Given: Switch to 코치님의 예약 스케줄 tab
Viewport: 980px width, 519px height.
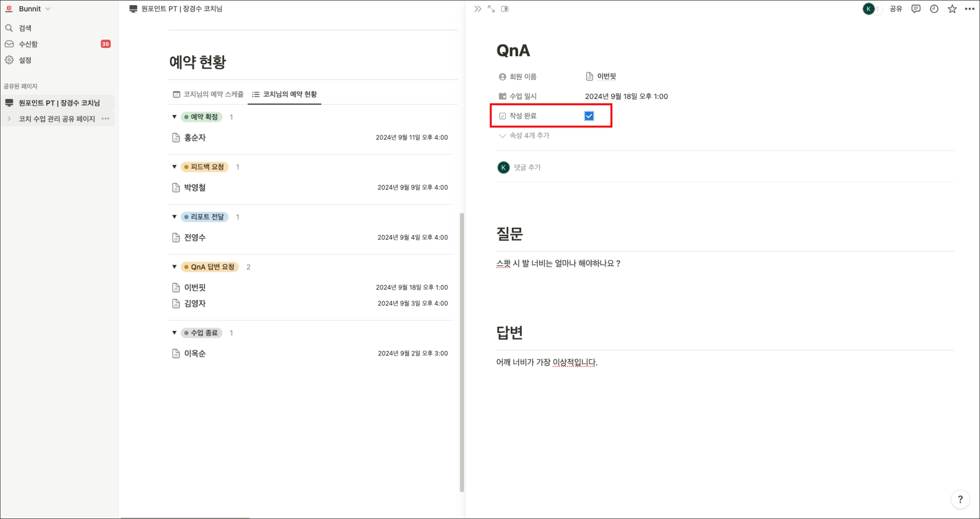Looking at the screenshot, I should click(209, 94).
